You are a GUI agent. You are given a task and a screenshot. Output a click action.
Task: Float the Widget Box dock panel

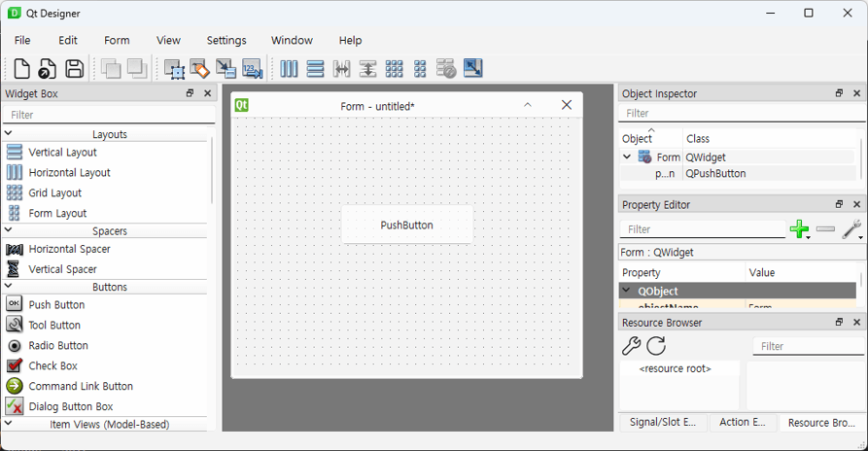point(190,93)
